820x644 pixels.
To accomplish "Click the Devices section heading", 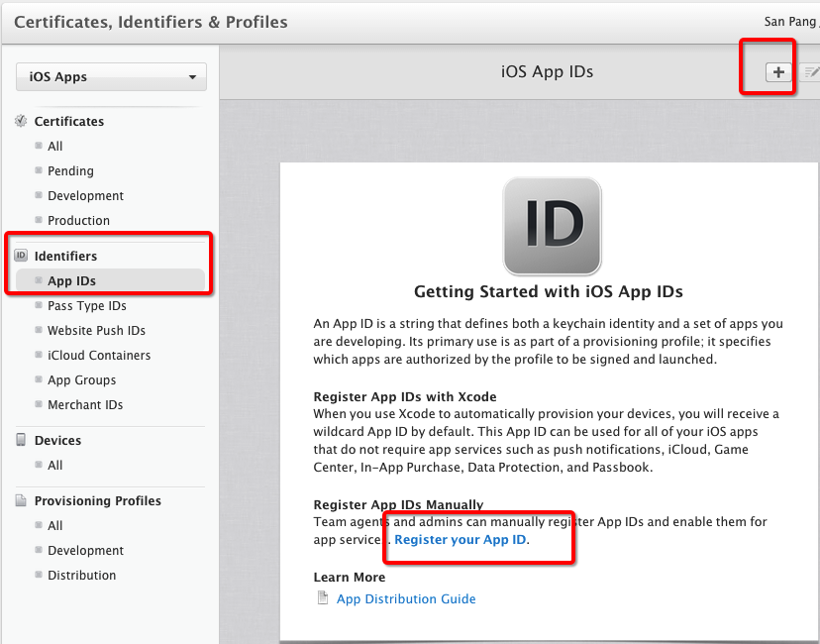I will [x=57, y=441].
